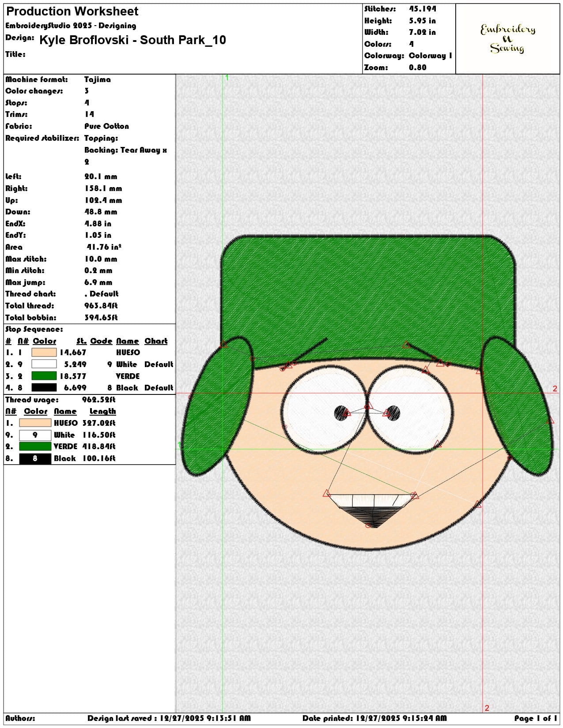Click the Max stitch value 10.0 mm
Viewport: 563px width, 728px height.
101,259
